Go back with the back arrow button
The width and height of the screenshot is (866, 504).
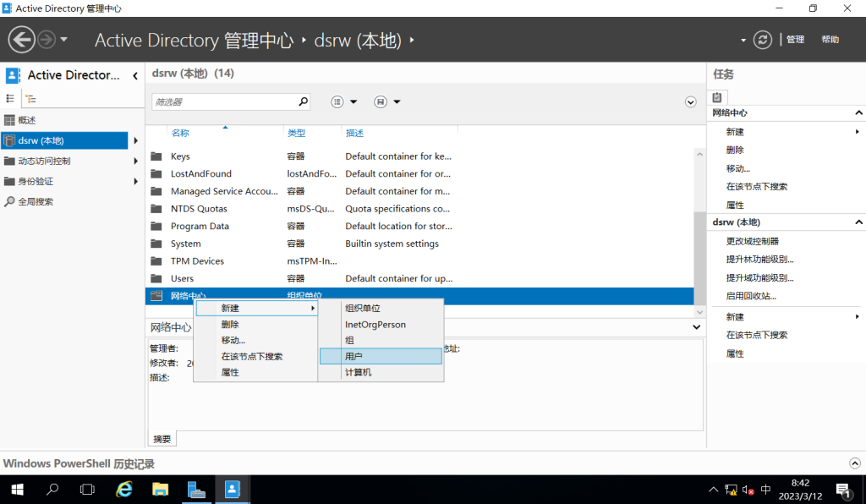click(21, 40)
